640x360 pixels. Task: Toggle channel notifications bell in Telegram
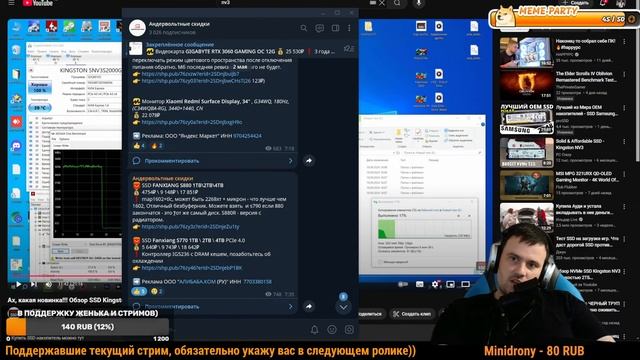[314, 329]
